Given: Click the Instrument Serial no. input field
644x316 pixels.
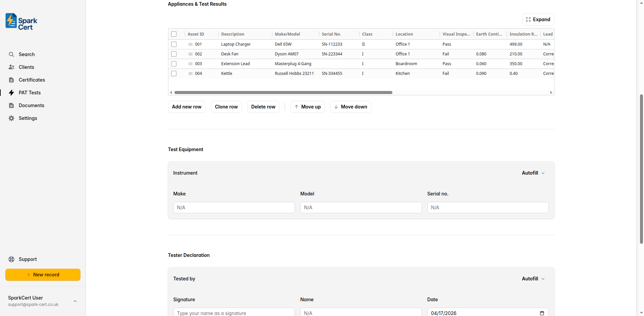Looking at the screenshot, I should [488, 208].
